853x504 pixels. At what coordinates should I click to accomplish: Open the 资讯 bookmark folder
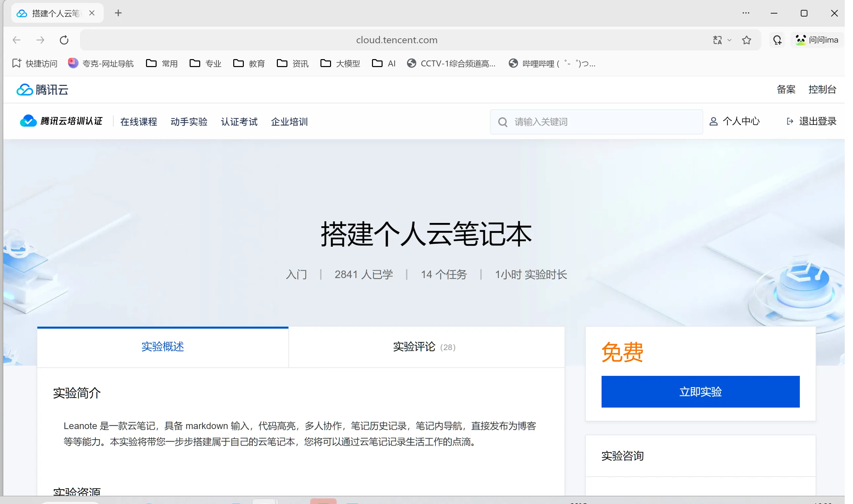coord(292,63)
